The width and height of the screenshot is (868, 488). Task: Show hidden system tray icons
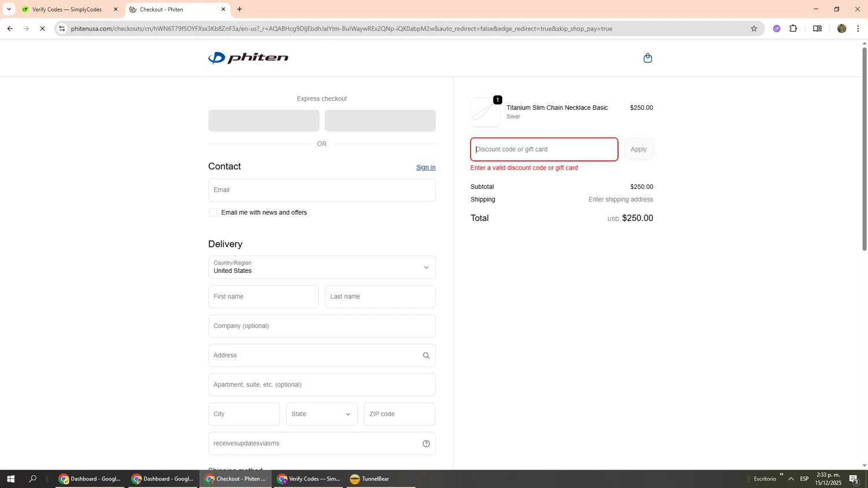[x=791, y=479]
